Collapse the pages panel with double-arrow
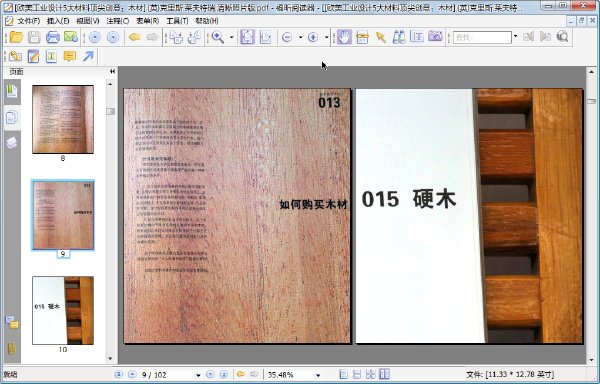Image resolution: width=600 pixels, height=384 pixels. point(112,72)
